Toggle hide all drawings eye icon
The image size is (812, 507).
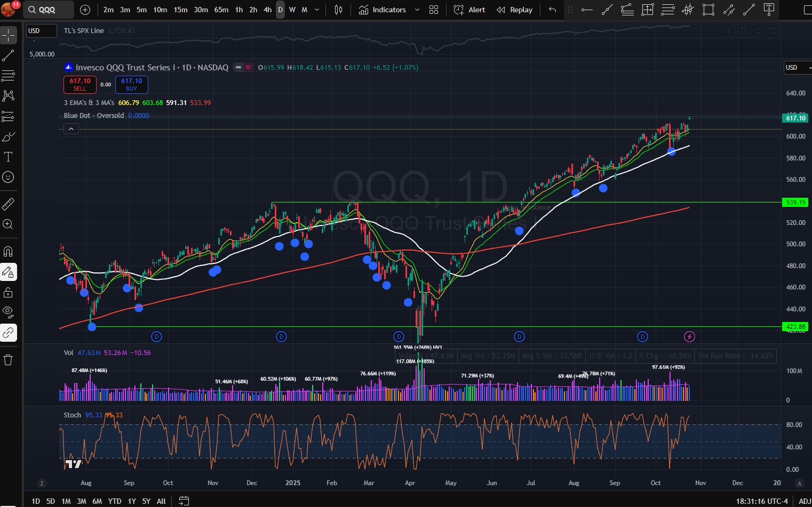(x=9, y=312)
